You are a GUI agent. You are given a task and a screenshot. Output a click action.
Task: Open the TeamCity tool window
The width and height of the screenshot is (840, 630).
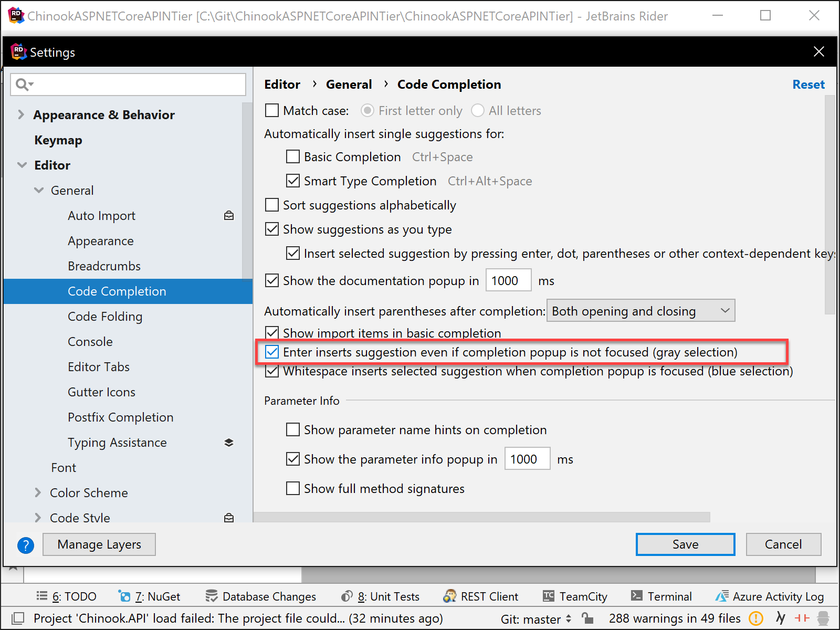[x=575, y=596]
